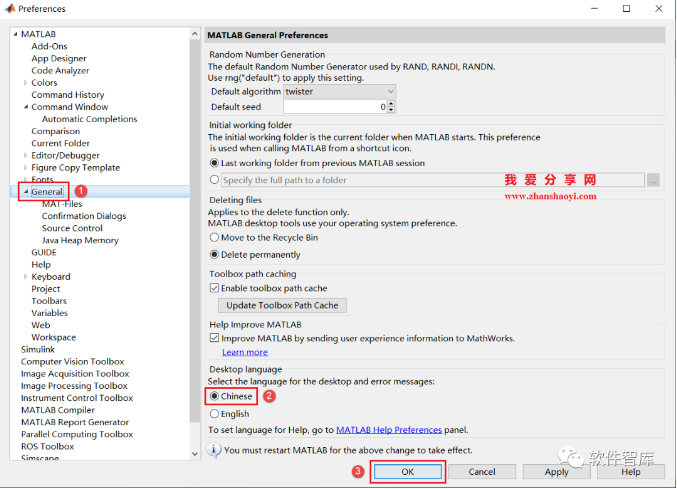
Task: Select App Designer in the tree
Action: [59, 58]
